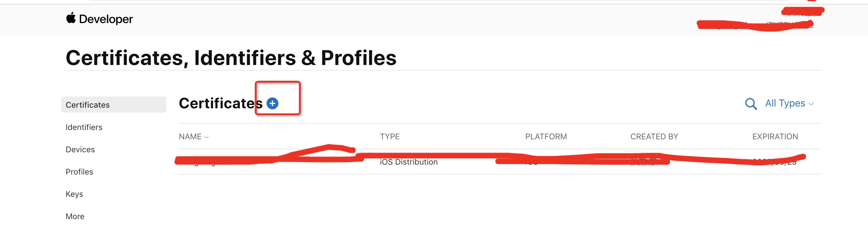Click the TYPE column header
Image resolution: width=868 pixels, height=242 pixels.
[x=389, y=136]
